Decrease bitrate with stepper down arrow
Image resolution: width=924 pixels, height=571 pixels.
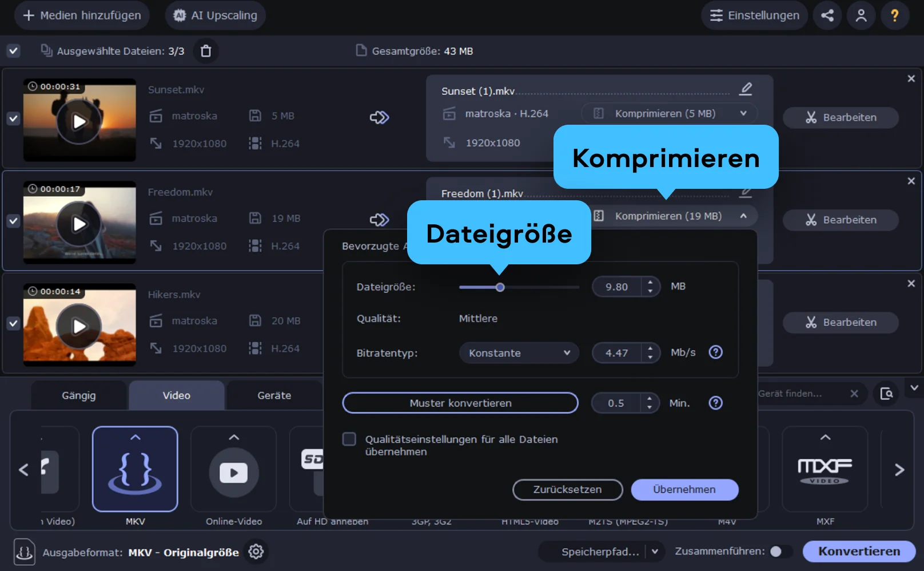pos(650,358)
